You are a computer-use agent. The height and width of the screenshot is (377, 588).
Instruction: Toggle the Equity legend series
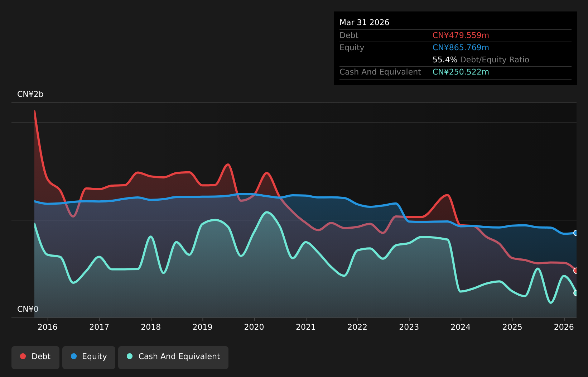click(89, 357)
